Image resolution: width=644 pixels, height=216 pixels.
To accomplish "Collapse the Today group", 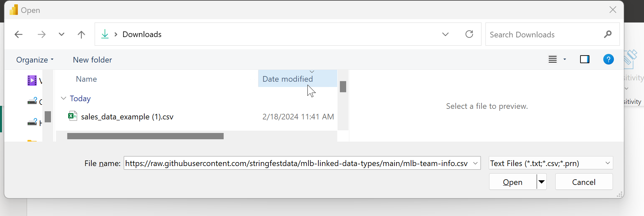I will point(64,99).
